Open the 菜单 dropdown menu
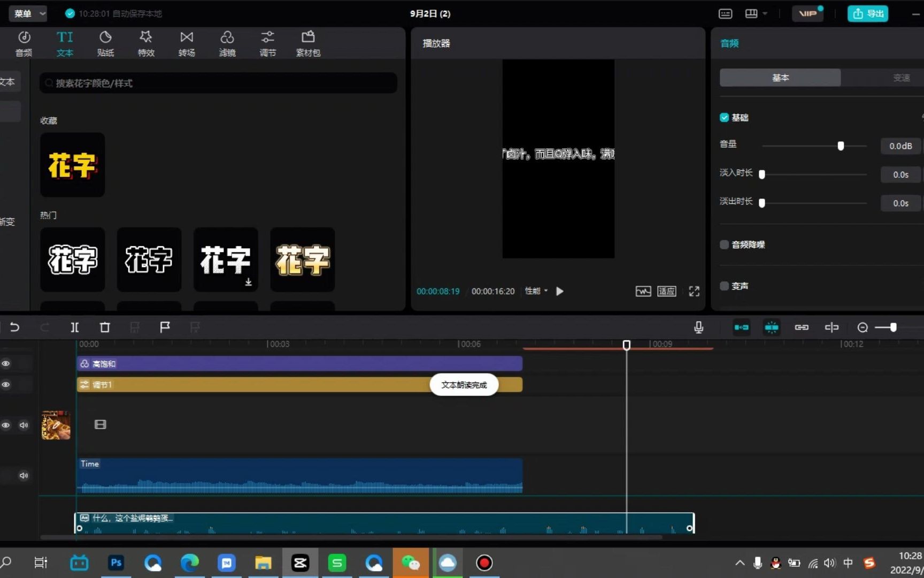The width and height of the screenshot is (924, 578). coord(28,13)
